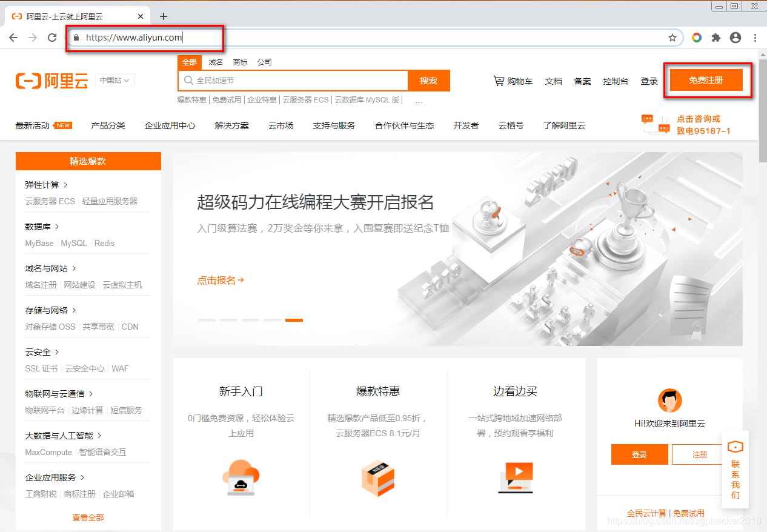Expand the 企业应用服务 category
Viewport: 767px width, 532px height.
pyautogui.click(x=55, y=477)
